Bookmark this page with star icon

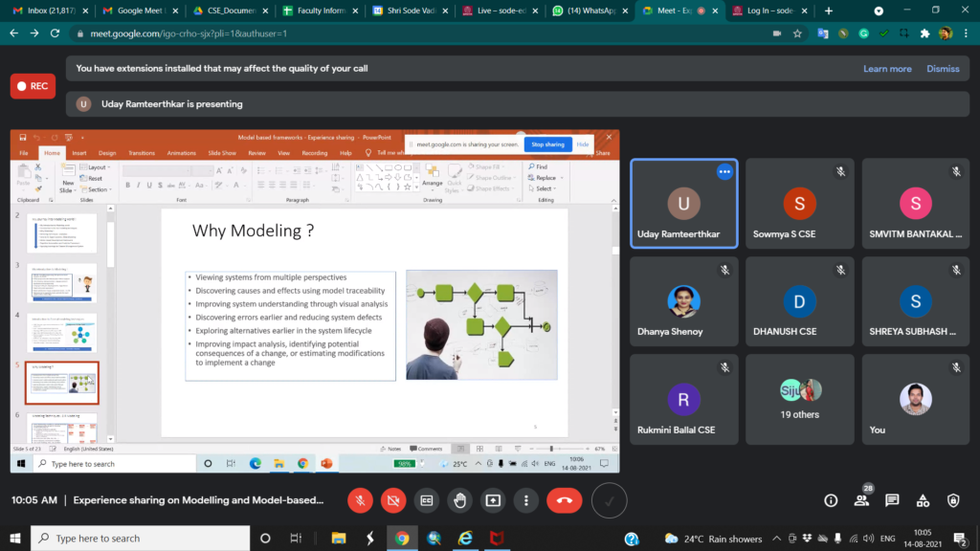(797, 33)
